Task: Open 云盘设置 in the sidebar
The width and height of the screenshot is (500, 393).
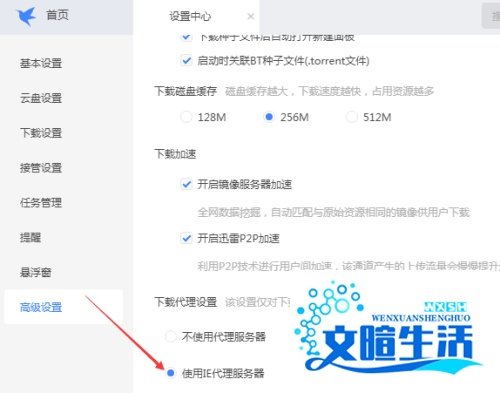Action: pyautogui.click(x=41, y=98)
